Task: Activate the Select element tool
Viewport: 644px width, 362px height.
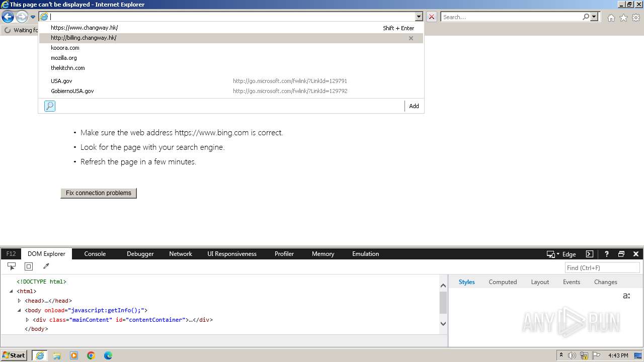Action: [12, 266]
